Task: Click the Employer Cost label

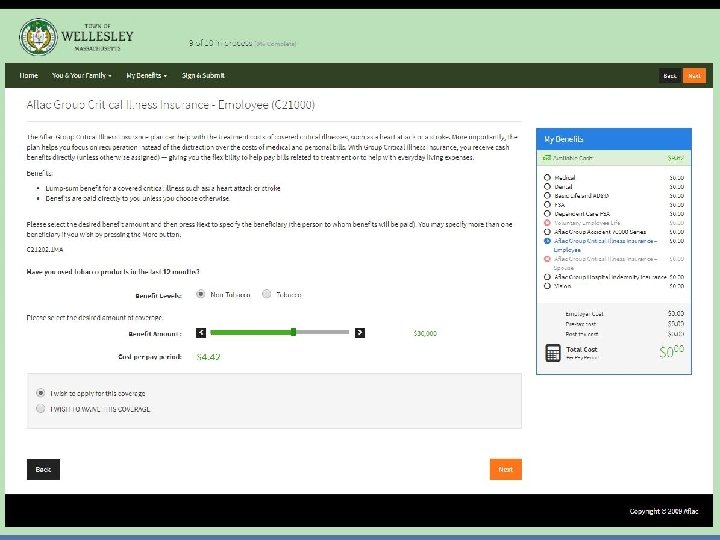Action: point(584,314)
